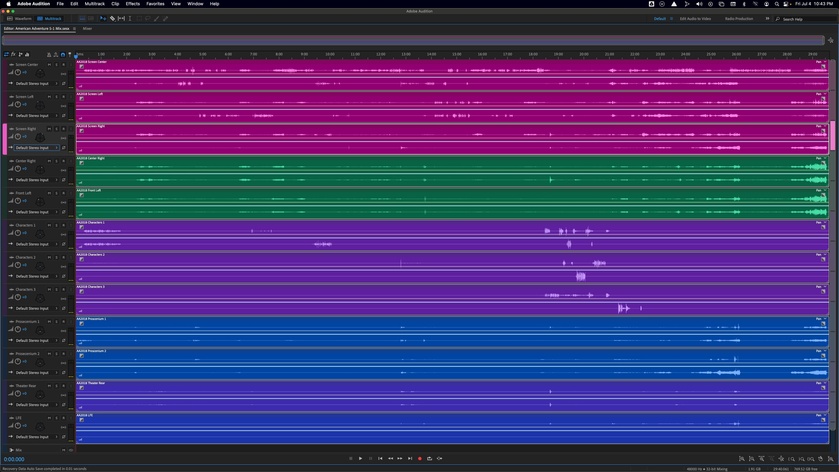Toggle snapping (magnet) icon
The image size is (839, 472).
point(63,55)
